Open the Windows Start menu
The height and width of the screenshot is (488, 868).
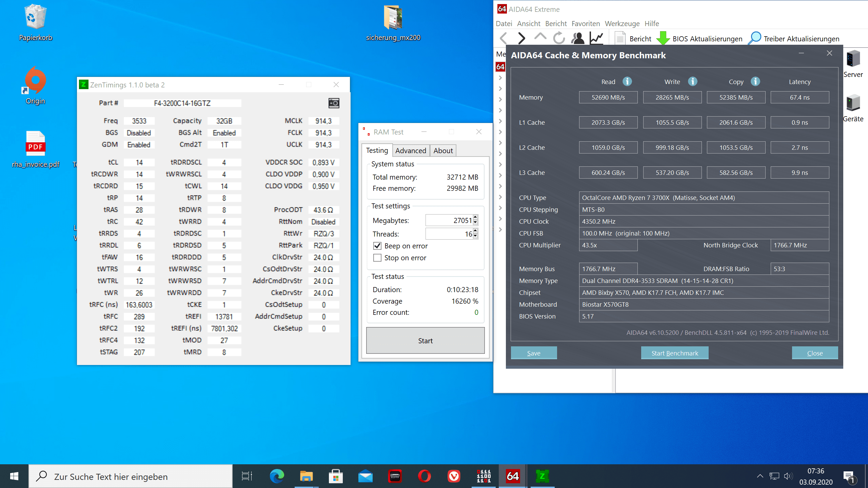tap(14, 476)
